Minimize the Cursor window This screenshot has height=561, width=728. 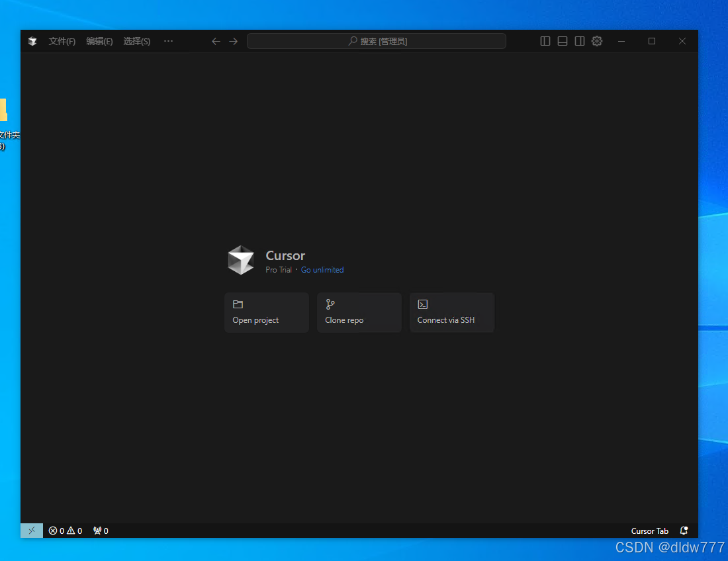[621, 41]
